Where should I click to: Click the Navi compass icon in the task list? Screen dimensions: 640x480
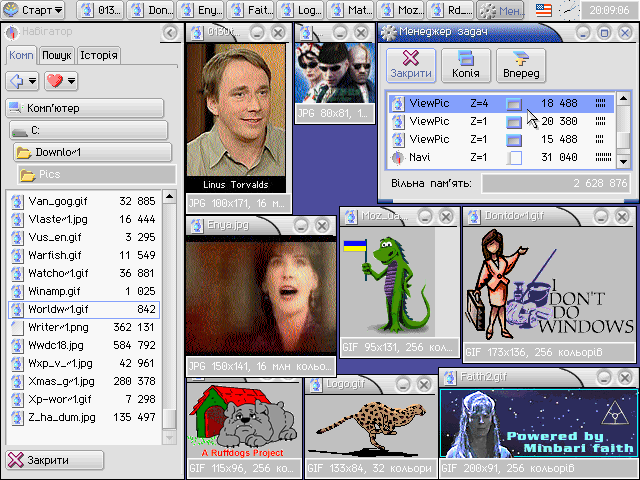pyautogui.click(x=397, y=158)
